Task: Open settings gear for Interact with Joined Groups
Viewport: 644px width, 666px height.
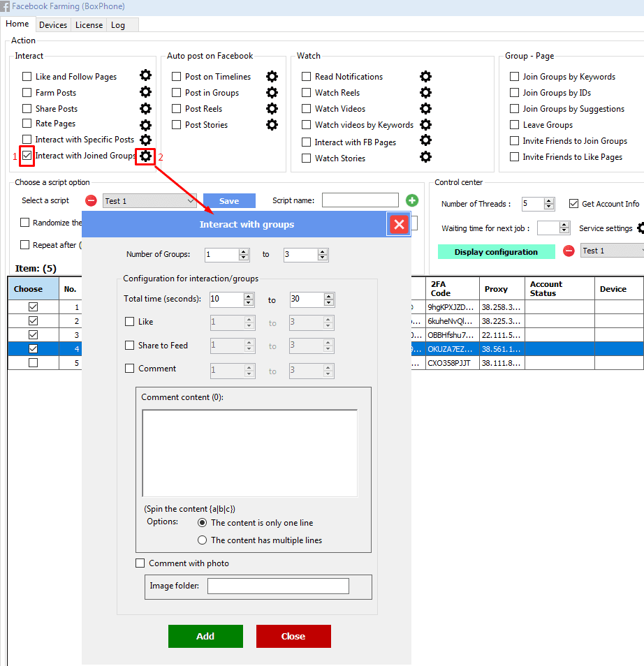Action: click(x=145, y=156)
